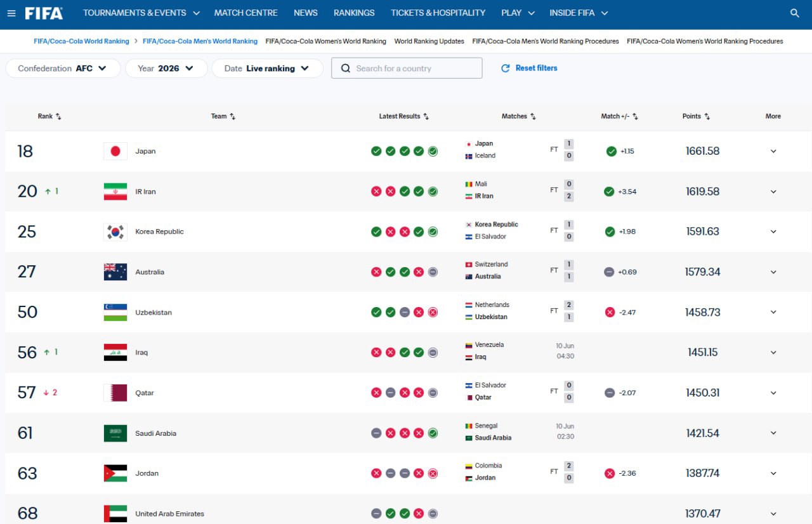Expand IR Iran row details chevron
812x524 pixels.
(773, 192)
